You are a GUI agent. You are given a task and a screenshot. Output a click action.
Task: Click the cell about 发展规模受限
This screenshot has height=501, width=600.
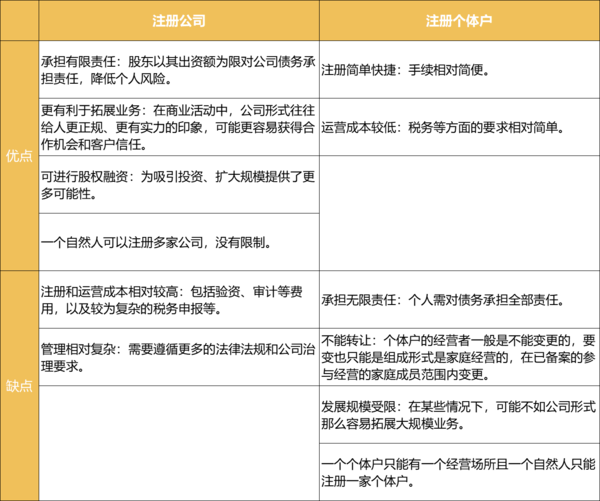tap(459, 415)
